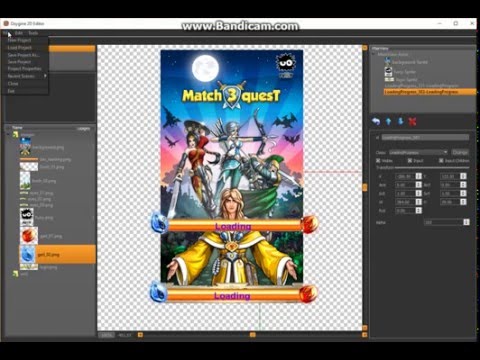Viewport: 480px width, 360px height.
Task: Click the bottom folder icon in resource tree
Action: point(15,274)
